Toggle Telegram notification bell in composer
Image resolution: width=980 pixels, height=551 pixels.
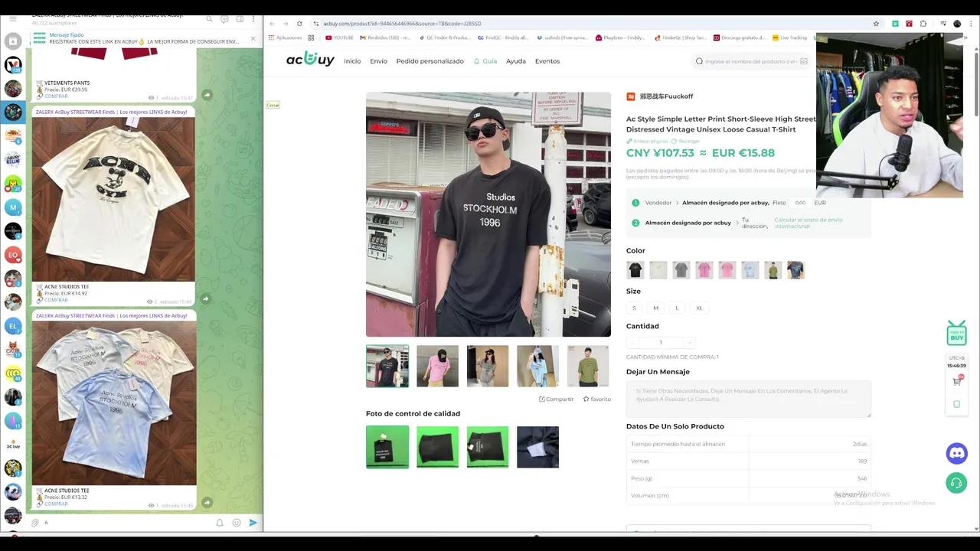(220, 523)
